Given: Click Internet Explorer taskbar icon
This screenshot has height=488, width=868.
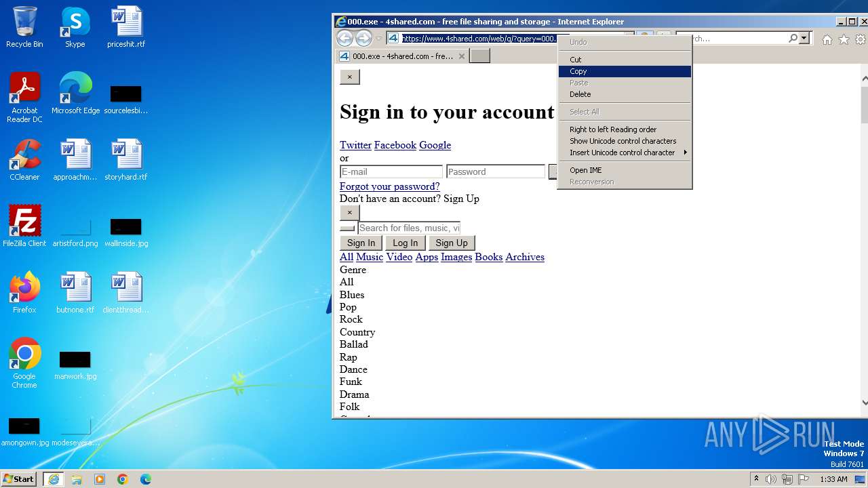Looking at the screenshot, I should pyautogui.click(x=53, y=479).
